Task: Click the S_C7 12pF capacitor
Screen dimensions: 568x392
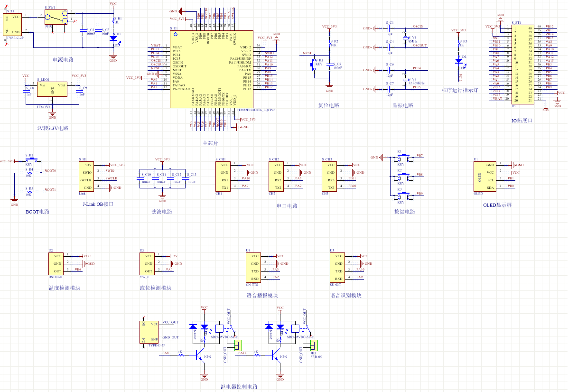Action: coord(390,89)
